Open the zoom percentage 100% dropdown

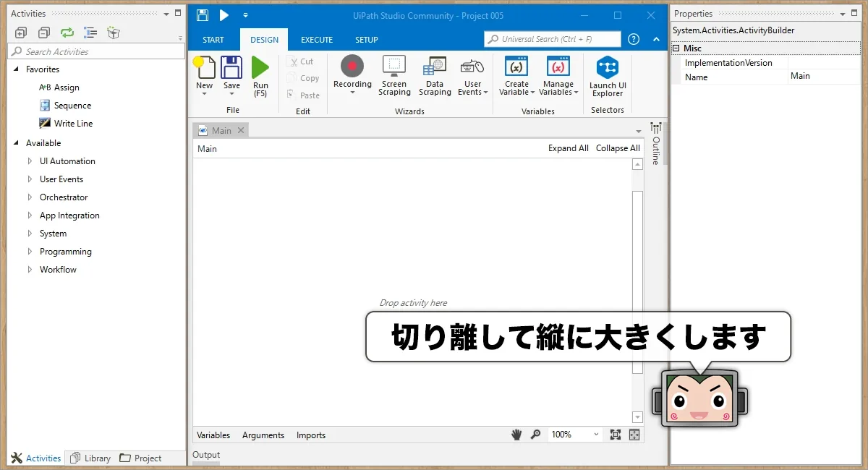coord(596,435)
